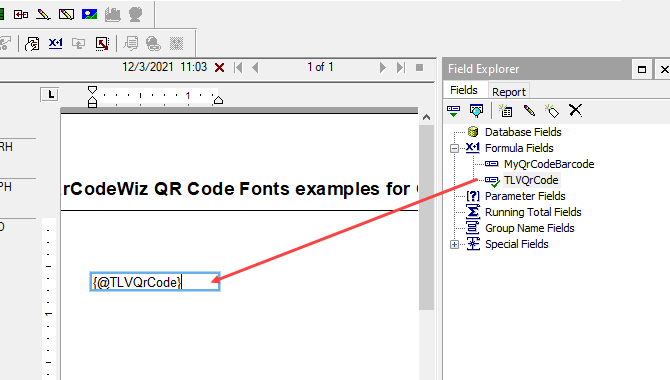670x380 pixels.
Task: Click the 12/3/2021 11:03 timestamp
Action: click(x=165, y=67)
